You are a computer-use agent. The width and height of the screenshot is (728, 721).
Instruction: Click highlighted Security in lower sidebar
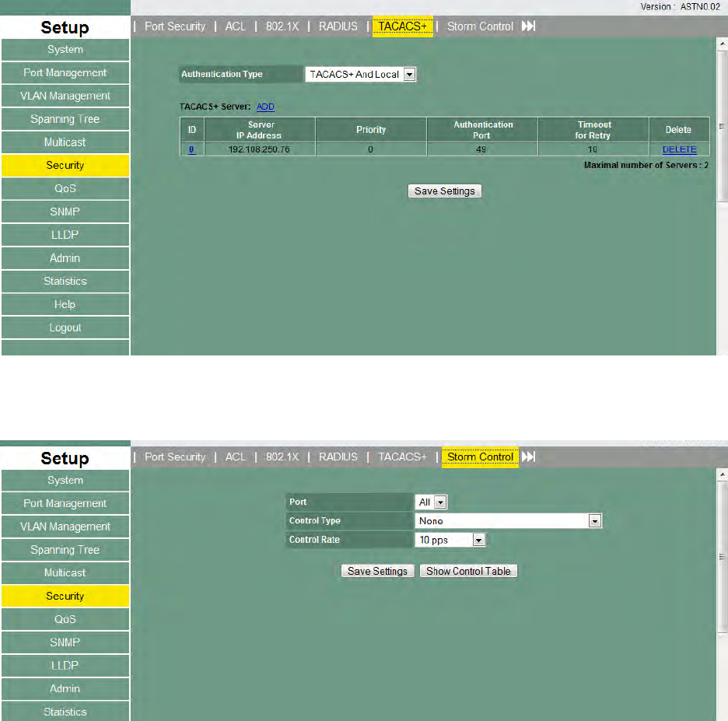point(65,596)
